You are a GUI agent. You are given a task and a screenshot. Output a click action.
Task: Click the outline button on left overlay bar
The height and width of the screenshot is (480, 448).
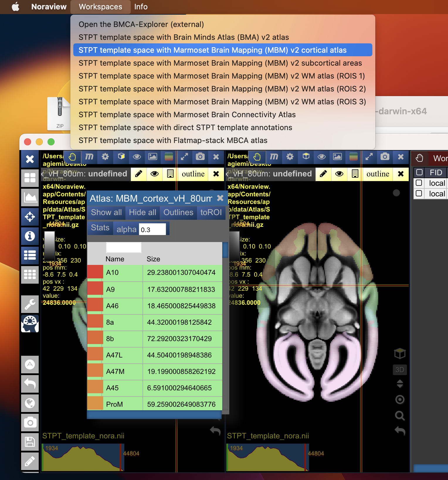click(193, 174)
